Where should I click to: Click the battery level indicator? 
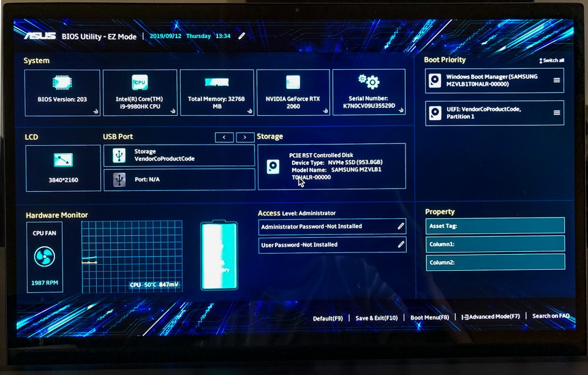point(219,255)
